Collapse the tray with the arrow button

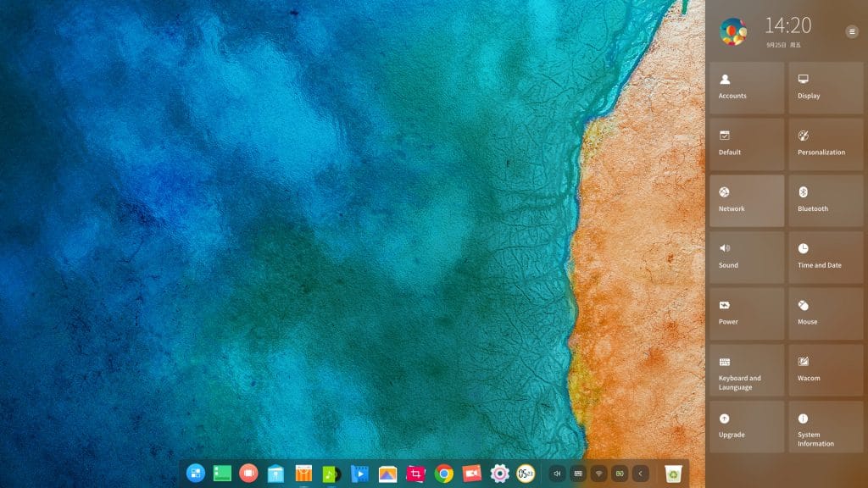pos(641,474)
